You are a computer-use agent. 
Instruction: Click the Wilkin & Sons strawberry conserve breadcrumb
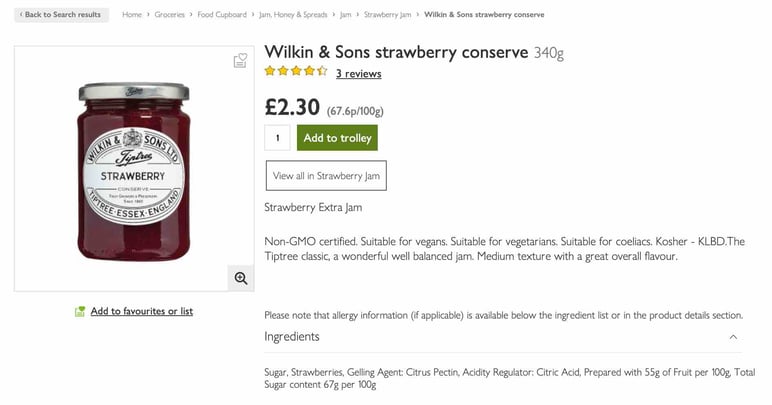484,15
